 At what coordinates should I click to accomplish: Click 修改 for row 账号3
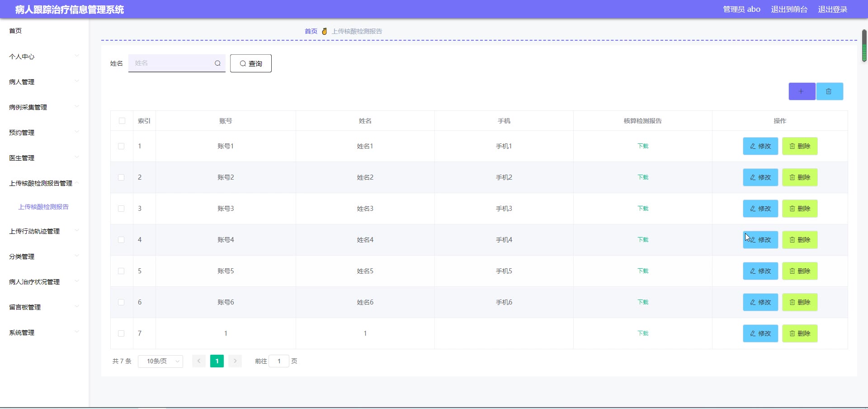click(x=760, y=209)
